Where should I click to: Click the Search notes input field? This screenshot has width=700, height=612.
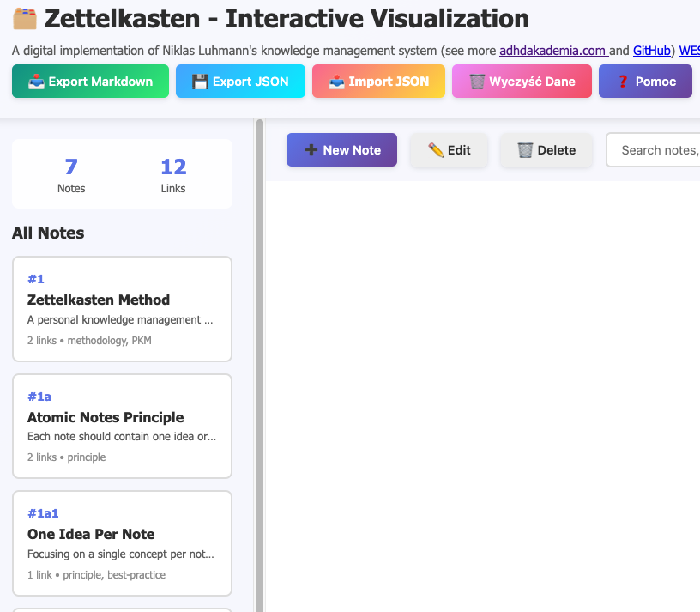656,150
